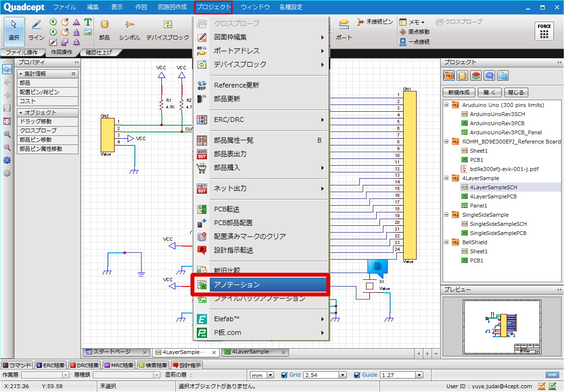Click SNAP indicator in status bar
The height and width of the screenshot is (392, 564).
(x=552, y=375)
